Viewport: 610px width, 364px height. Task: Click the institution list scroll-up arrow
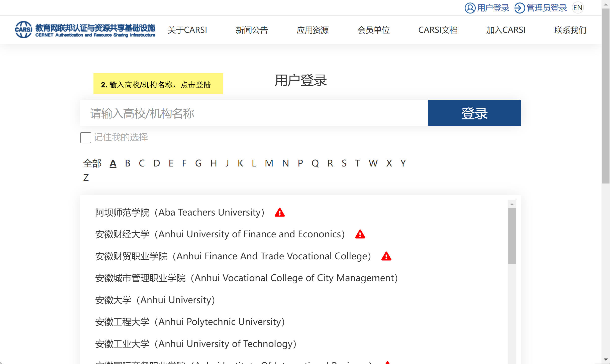click(512, 205)
